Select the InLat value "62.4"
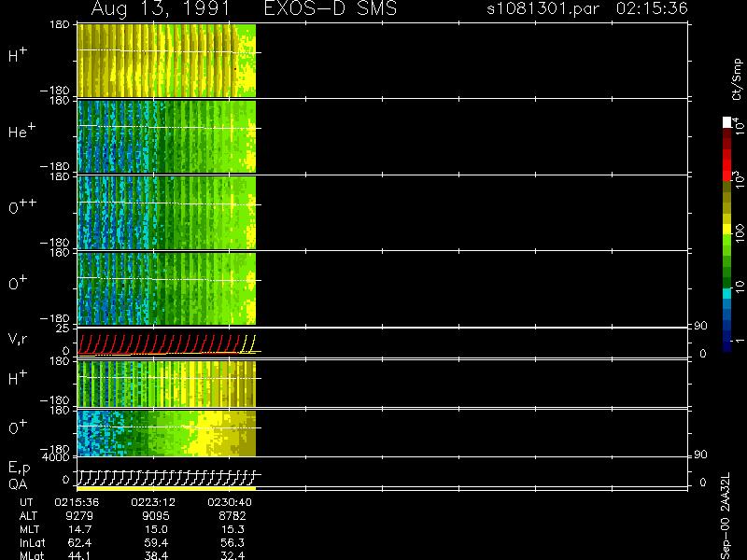747x560 pixels. point(80,542)
